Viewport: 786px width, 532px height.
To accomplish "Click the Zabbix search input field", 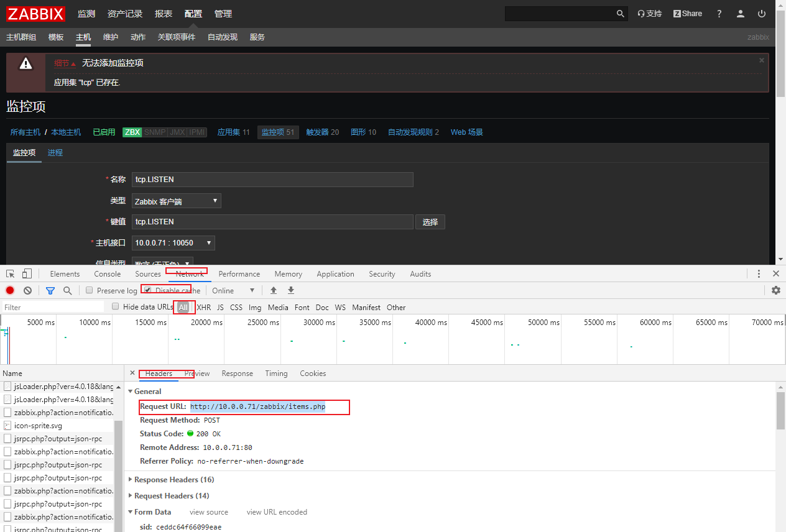I will [x=560, y=14].
